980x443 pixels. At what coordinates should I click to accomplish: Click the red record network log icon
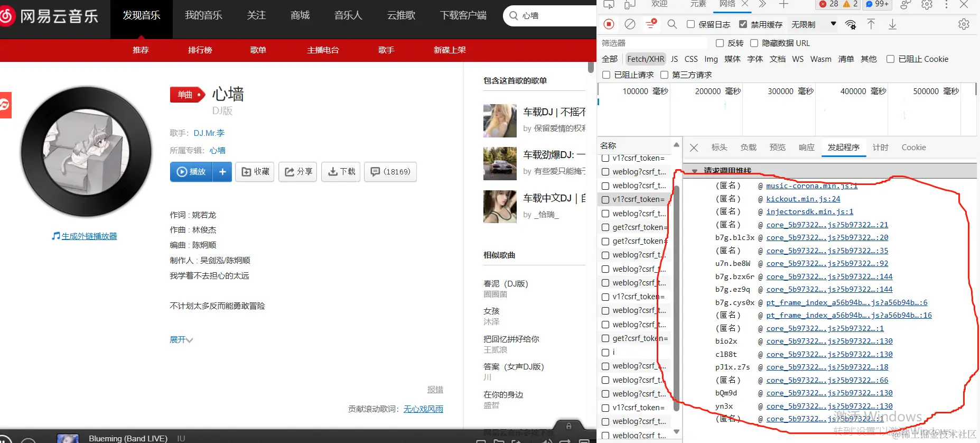click(x=609, y=24)
